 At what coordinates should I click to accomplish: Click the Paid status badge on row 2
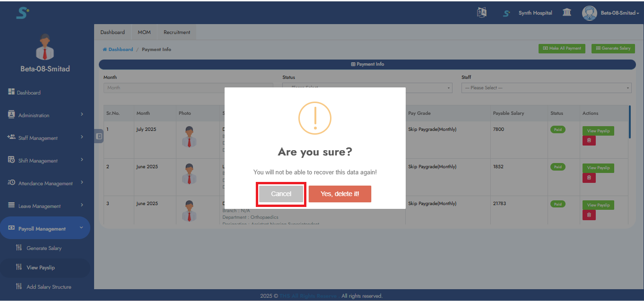coord(557,167)
